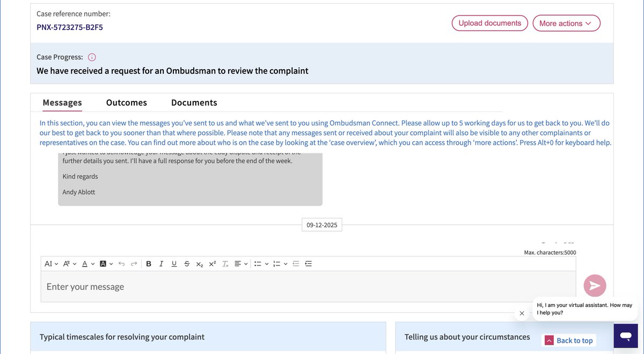Click the send message arrow icon
Viewport: 644px width, 354px height.
click(595, 285)
